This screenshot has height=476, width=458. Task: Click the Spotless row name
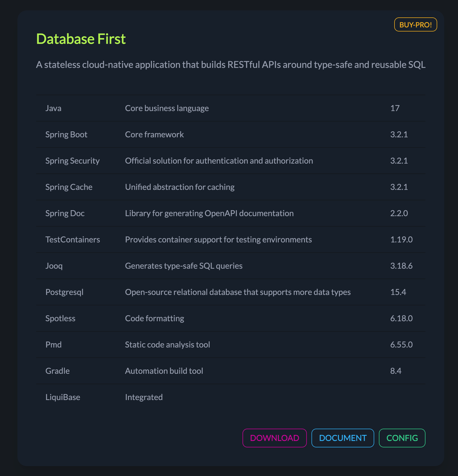(60, 318)
